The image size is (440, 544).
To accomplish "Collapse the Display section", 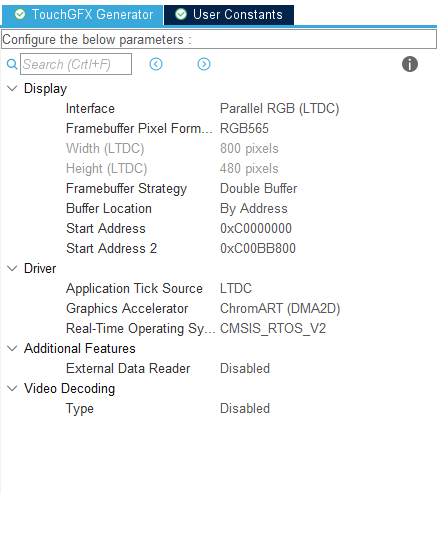I will click(12, 88).
